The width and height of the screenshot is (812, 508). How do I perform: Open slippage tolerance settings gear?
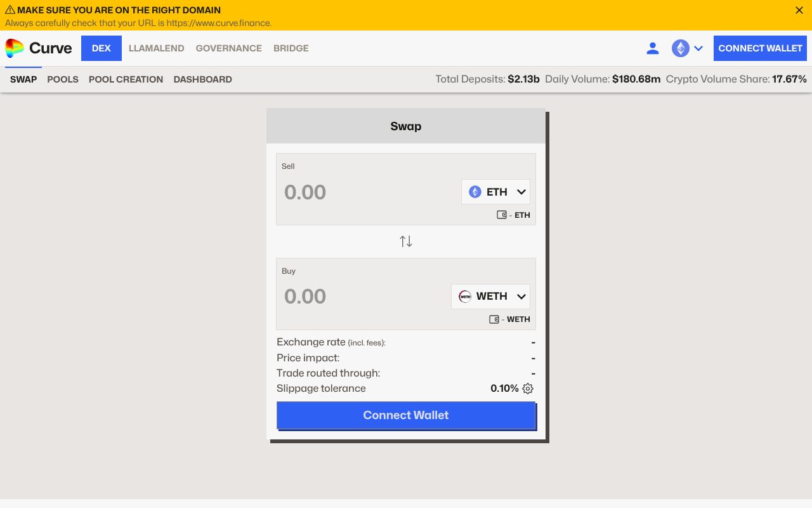click(528, 389)
